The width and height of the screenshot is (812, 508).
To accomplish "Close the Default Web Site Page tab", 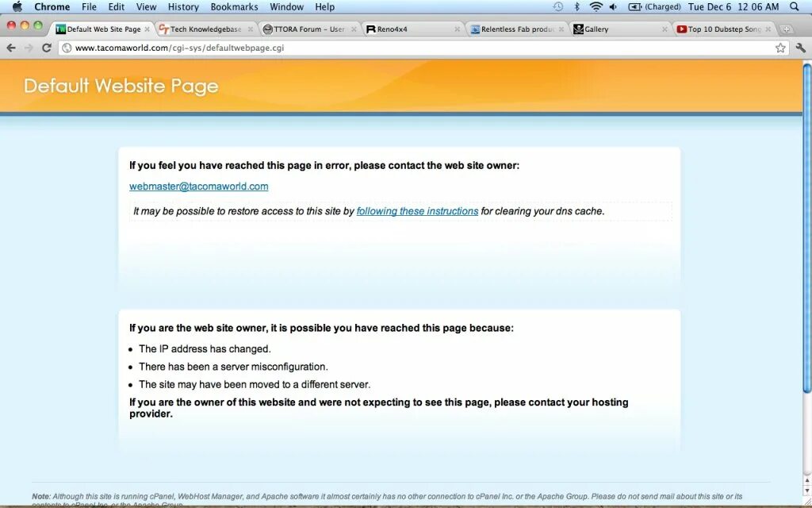I will [x=147, y=29].
